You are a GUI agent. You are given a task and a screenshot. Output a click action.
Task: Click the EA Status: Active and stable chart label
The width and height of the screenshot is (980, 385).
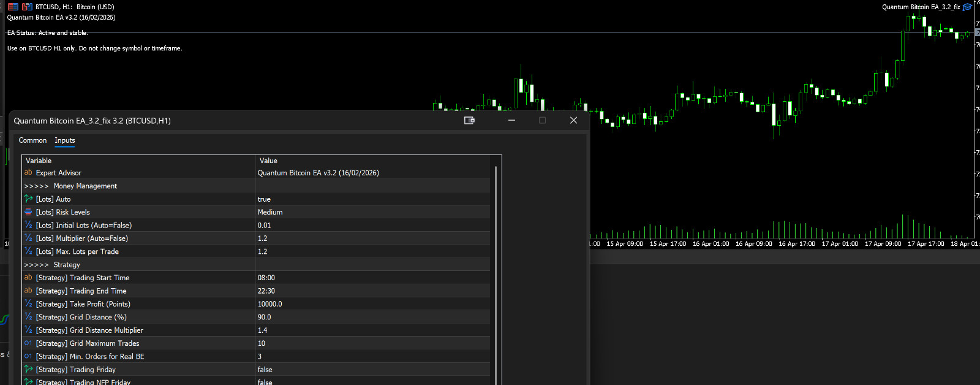47,32
